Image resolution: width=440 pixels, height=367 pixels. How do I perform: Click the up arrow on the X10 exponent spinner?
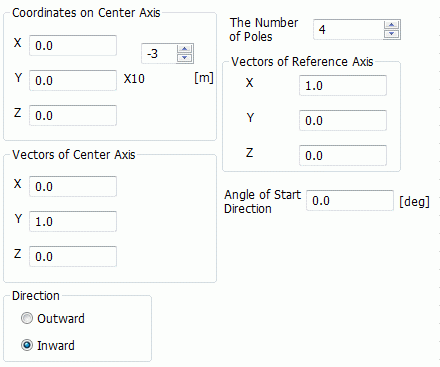click(x=184, y=49)
